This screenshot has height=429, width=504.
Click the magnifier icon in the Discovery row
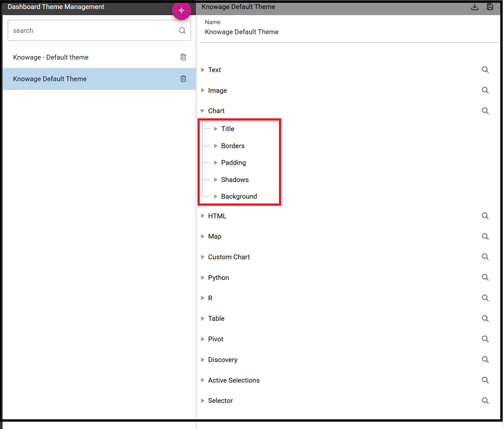click(485, 359)
